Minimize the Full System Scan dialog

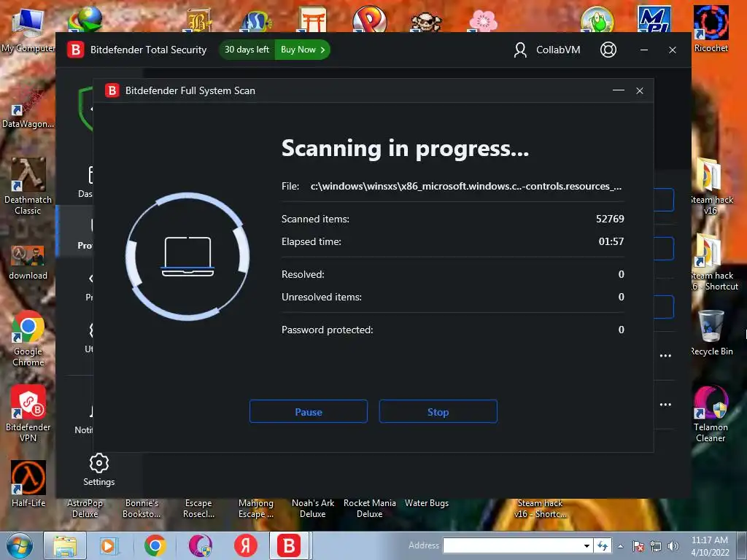click(619, 90)
